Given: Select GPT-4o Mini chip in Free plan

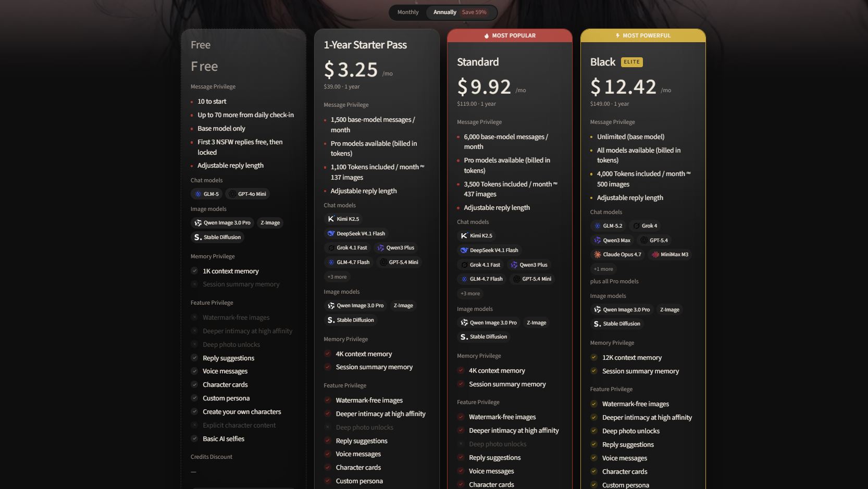Looking at the screenshot, I should [248, 194].
